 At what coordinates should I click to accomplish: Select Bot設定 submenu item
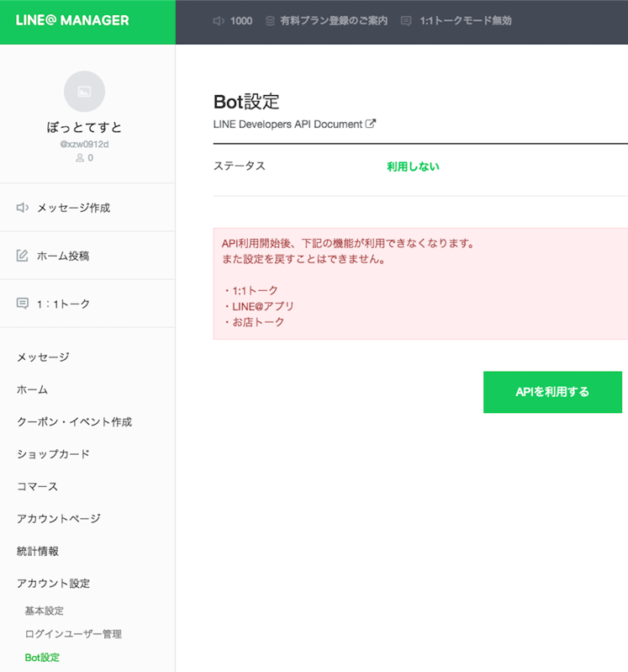pos(42,658)
